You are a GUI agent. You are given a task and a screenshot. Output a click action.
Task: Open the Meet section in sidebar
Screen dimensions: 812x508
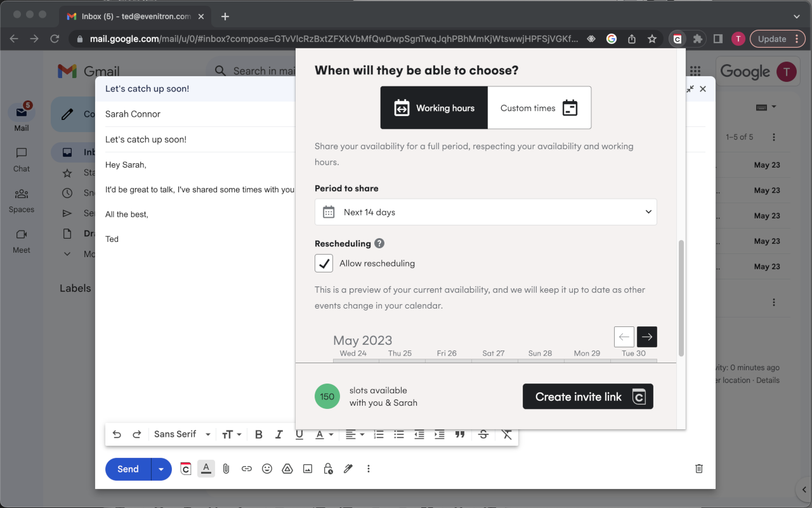click(x=22, y=241)
